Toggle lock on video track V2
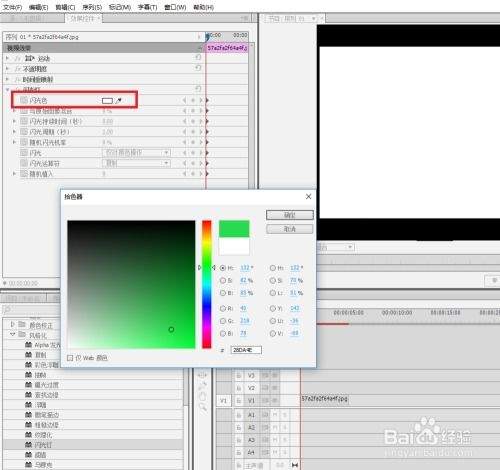The width and height of the screenshot is (500, 470). [239, 388]
